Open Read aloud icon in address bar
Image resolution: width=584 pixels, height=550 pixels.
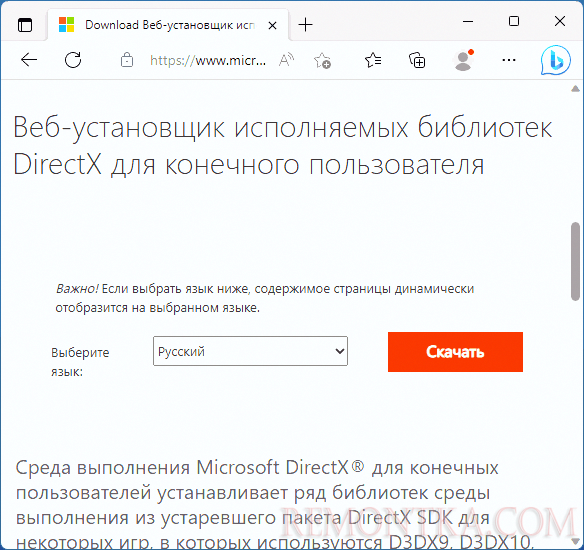tap(286, 60)
